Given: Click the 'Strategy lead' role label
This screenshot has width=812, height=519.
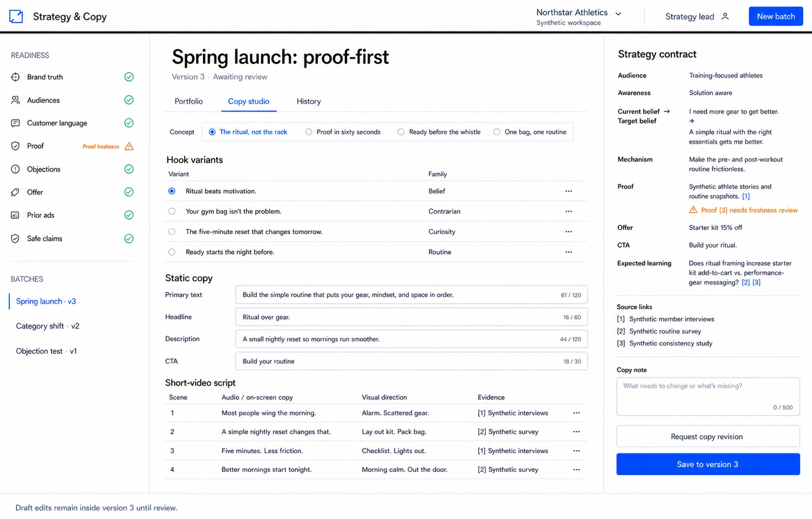Looking at the screenshot, I should (689, 17).
